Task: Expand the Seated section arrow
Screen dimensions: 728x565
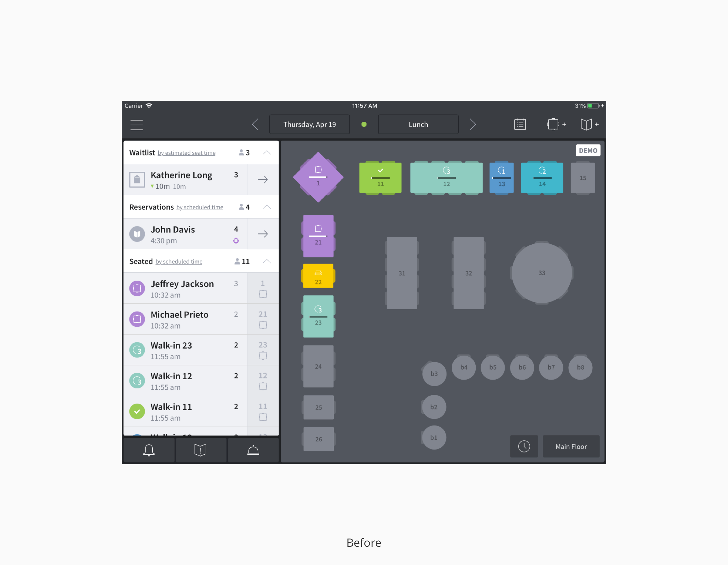Action: pyautogui.click(x=267, y=262)
